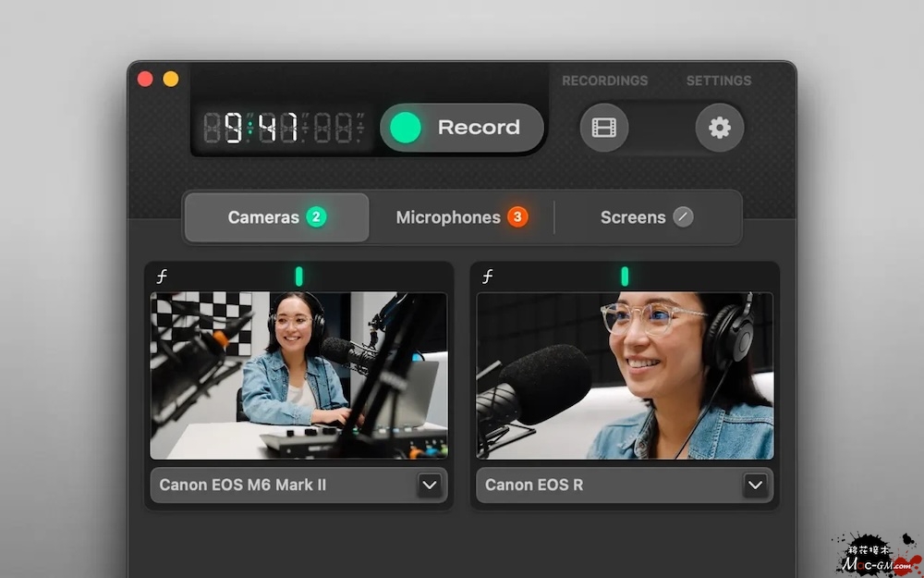
Task: Click the f icon above the Canon EOS R feed
Action: pos(488,277)
